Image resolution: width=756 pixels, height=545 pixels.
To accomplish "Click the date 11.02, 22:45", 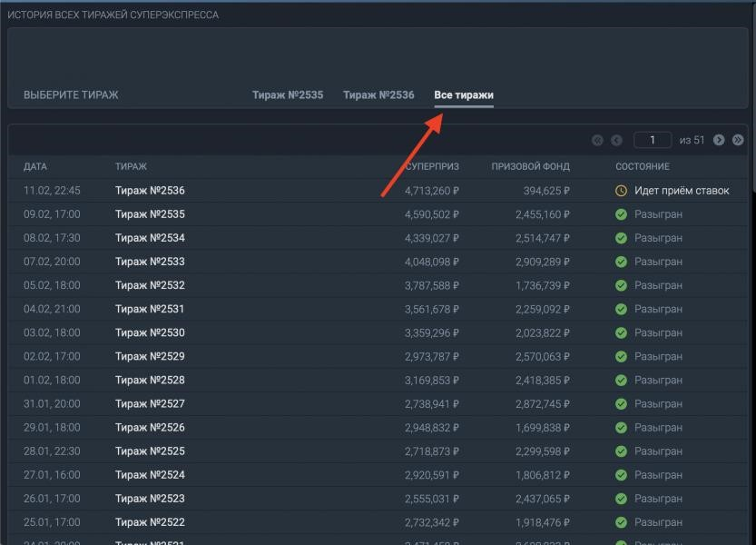I will tap(52, 191).
